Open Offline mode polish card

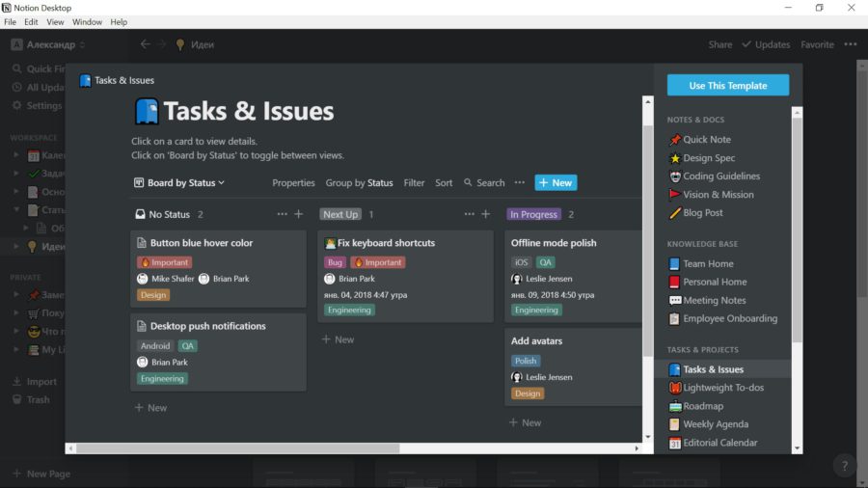(573, 276)
